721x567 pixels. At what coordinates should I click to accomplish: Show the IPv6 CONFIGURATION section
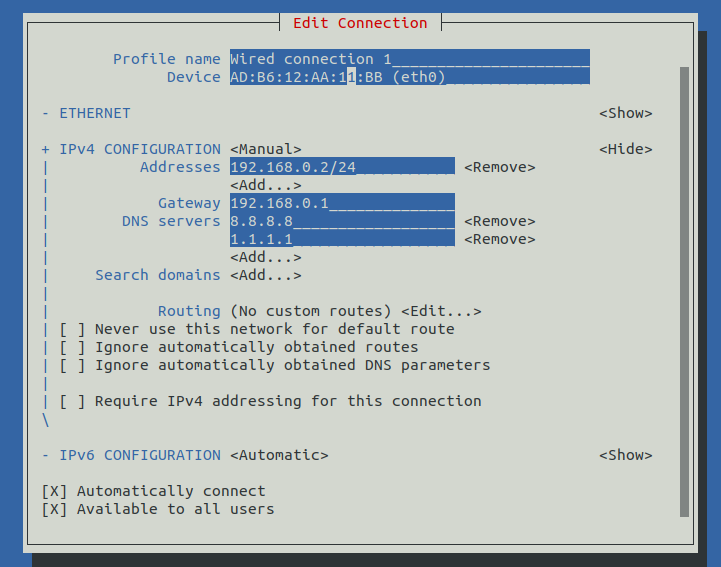(x=625, y=455)
